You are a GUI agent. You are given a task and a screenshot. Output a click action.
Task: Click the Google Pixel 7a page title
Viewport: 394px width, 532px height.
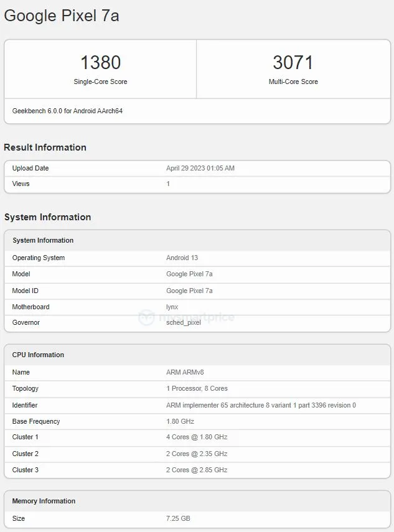[61, 16]
